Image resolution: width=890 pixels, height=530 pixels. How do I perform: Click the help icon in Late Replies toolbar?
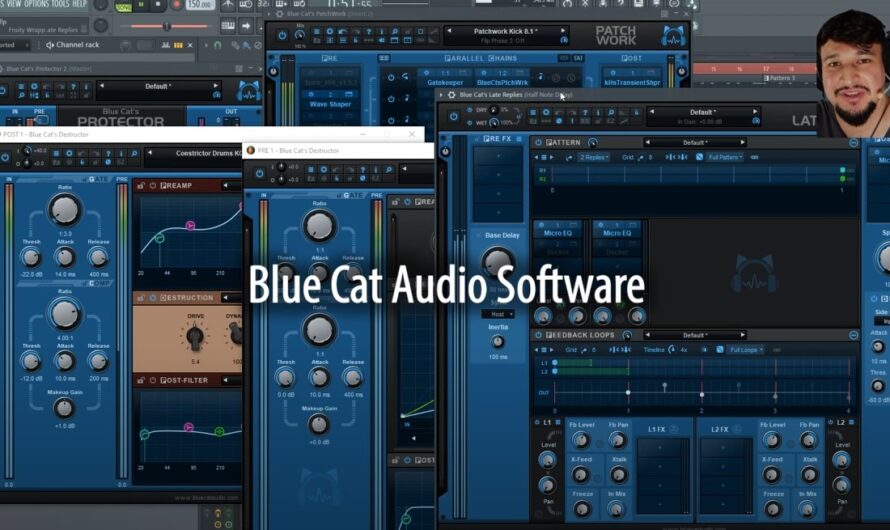[585, 112]
